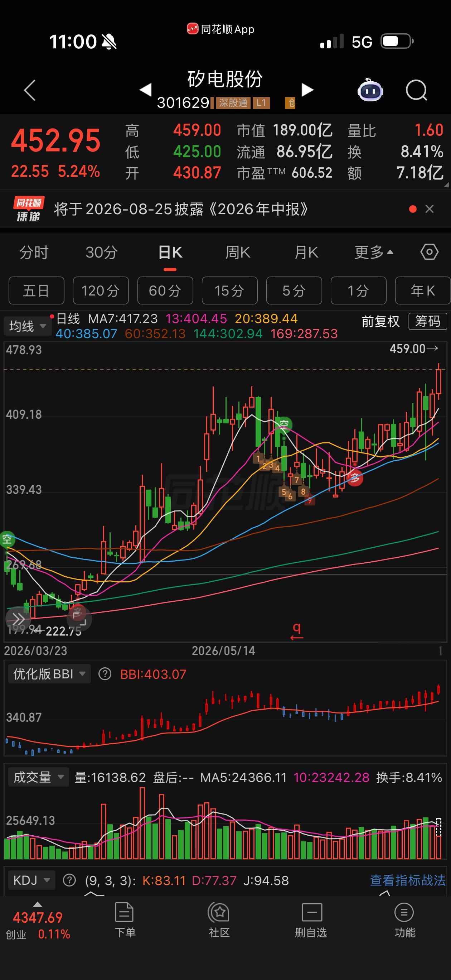This screenshot has height=980, width=451.
Task: Close the 同花顺速递 notice banner
Action: (429, 209)
